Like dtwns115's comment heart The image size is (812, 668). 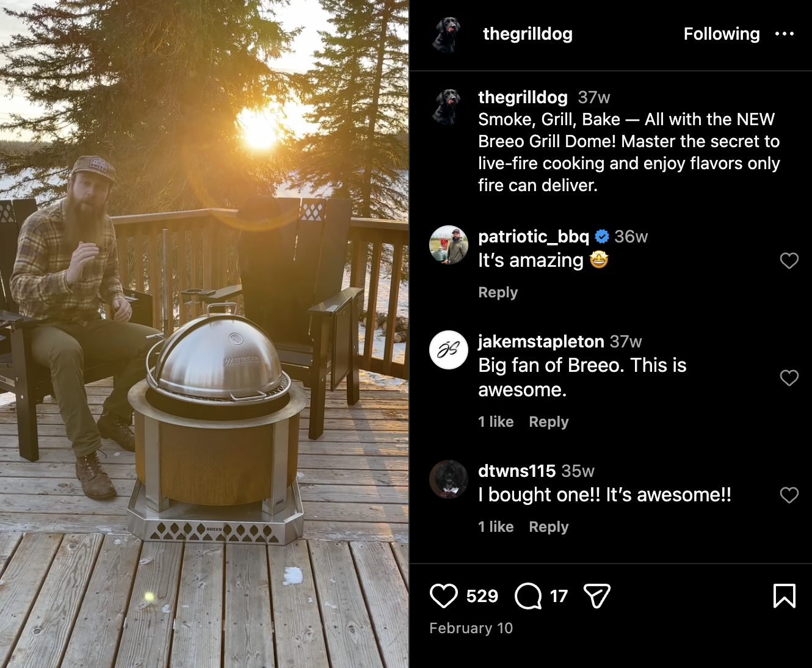pos(789,495)
